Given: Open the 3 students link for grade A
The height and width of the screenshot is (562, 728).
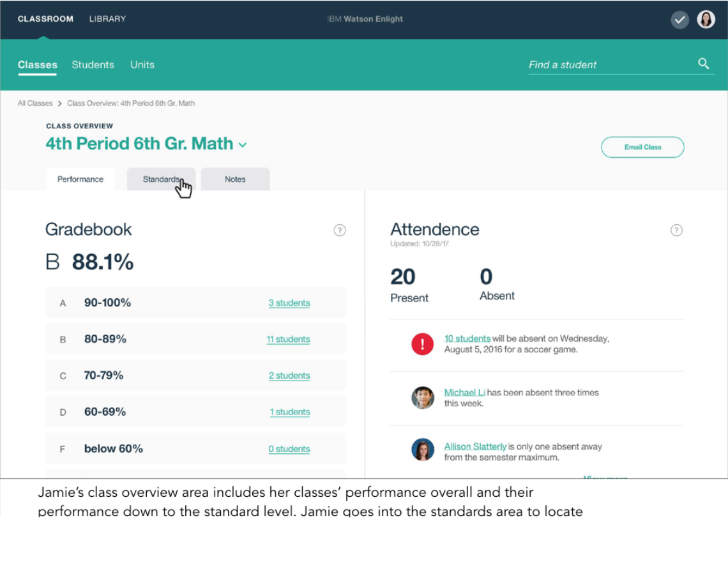Looking at the screenshot, I should tap(289, 303).
